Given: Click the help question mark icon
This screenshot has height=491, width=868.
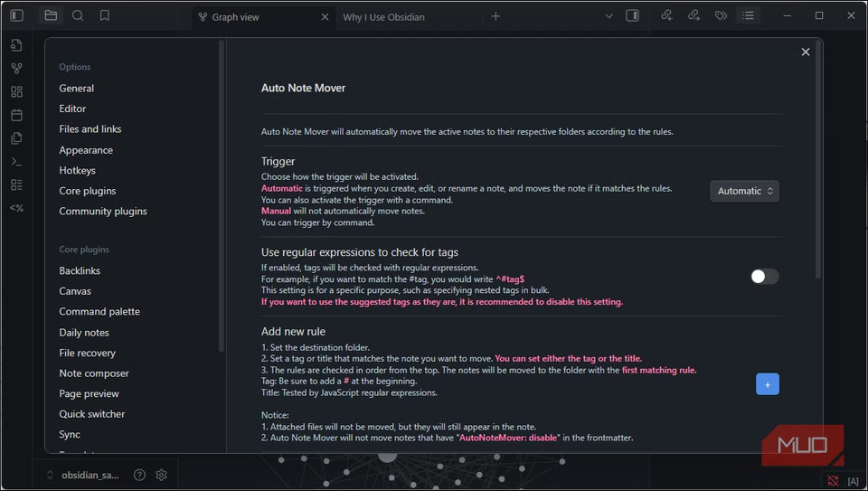Looking at the screenshot, I should point(139,475).
